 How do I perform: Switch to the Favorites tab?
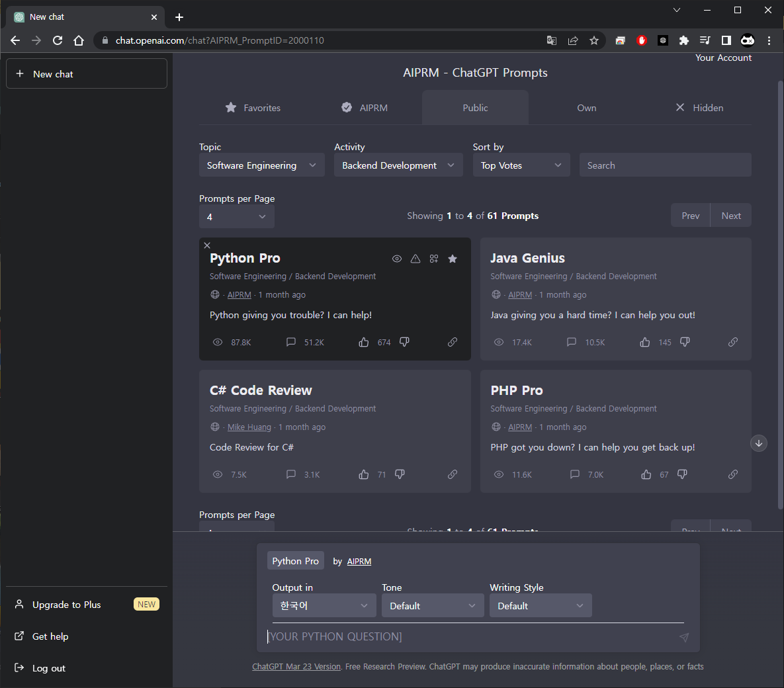coord(253,107)
